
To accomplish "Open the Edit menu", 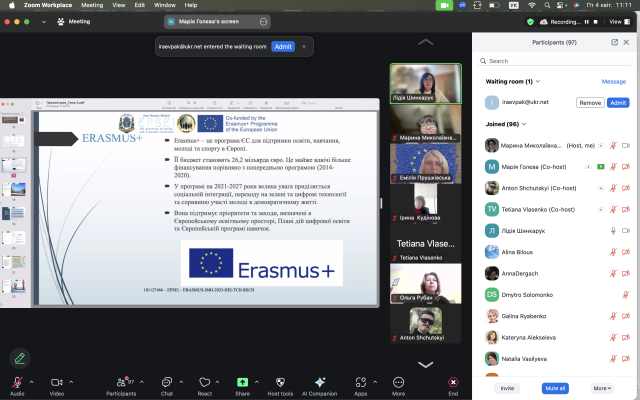I will tap(140, 5).
